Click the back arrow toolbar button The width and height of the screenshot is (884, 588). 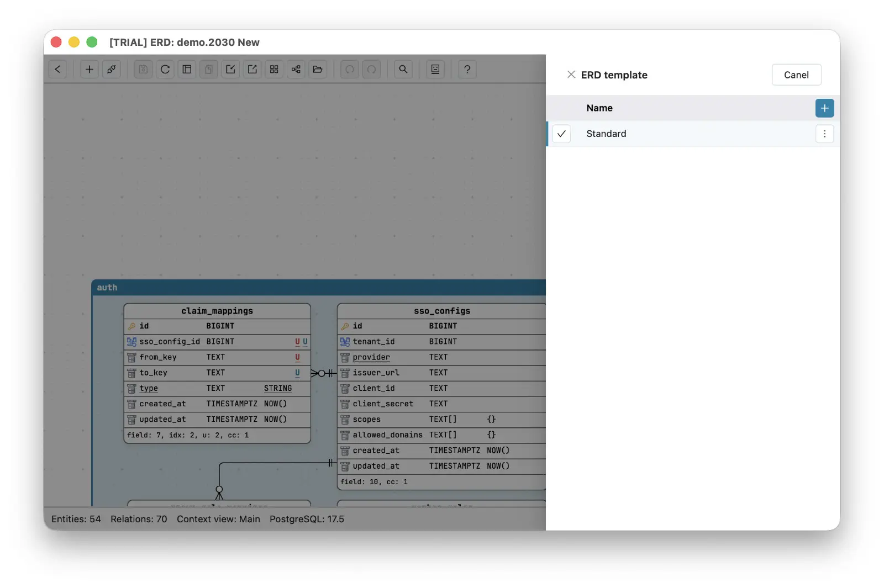(57, 70)
